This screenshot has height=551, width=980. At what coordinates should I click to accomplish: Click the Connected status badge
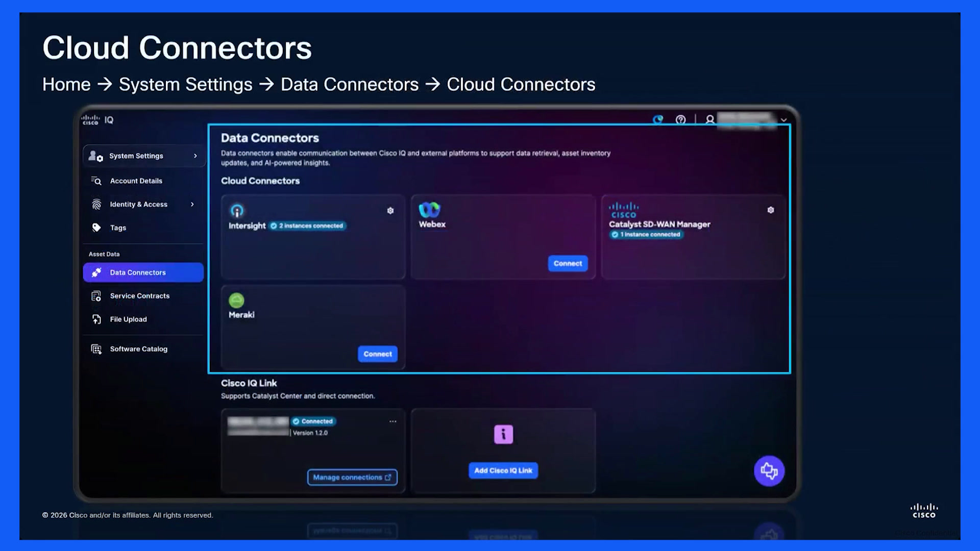click(x=313, y=421)
